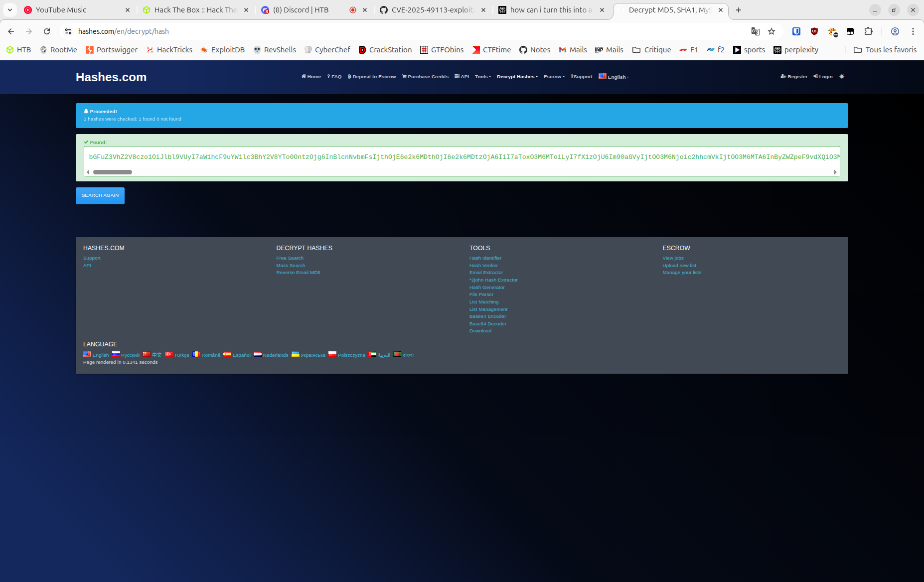This screenshot has height=582, width=924.
Task: Bookmark this page with the star icon
Action: pos(771,31)
